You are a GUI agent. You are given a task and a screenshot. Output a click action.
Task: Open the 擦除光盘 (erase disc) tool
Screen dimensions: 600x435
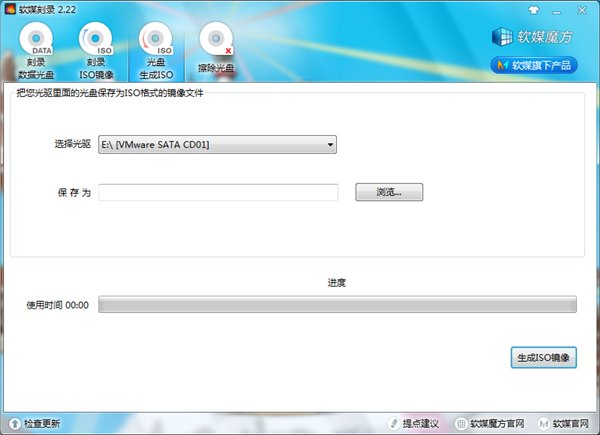pos(215,51)
